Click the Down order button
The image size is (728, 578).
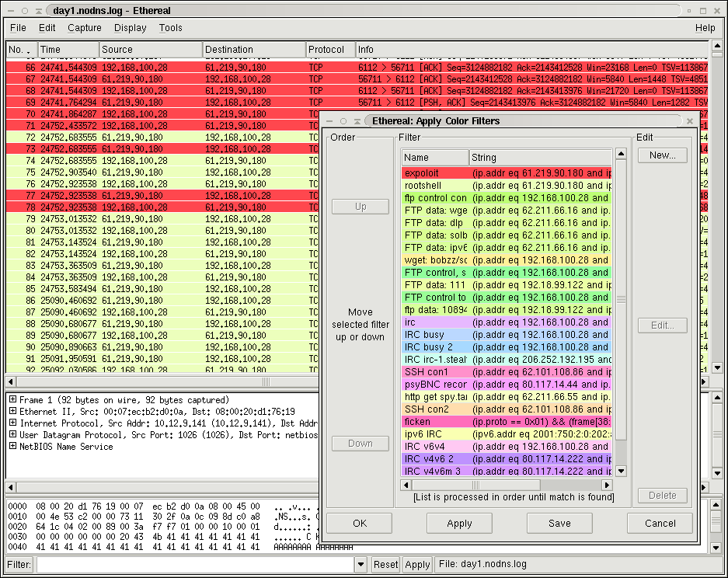361,444
